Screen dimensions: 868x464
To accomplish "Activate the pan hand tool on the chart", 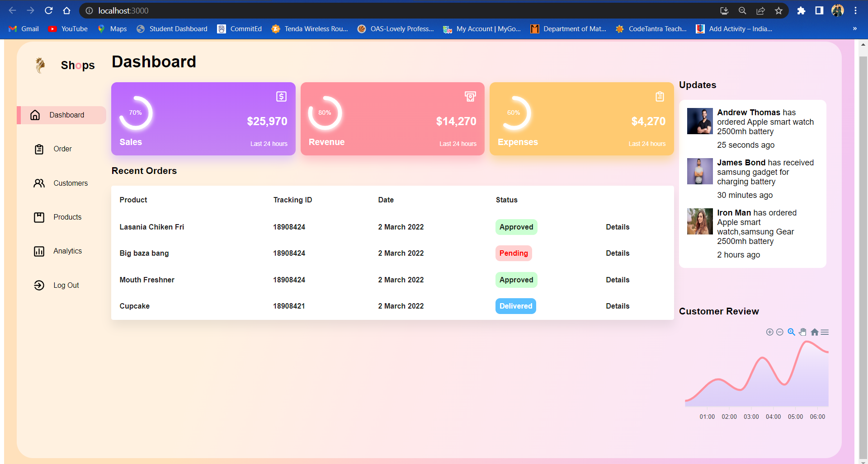I will pos(803,332).
